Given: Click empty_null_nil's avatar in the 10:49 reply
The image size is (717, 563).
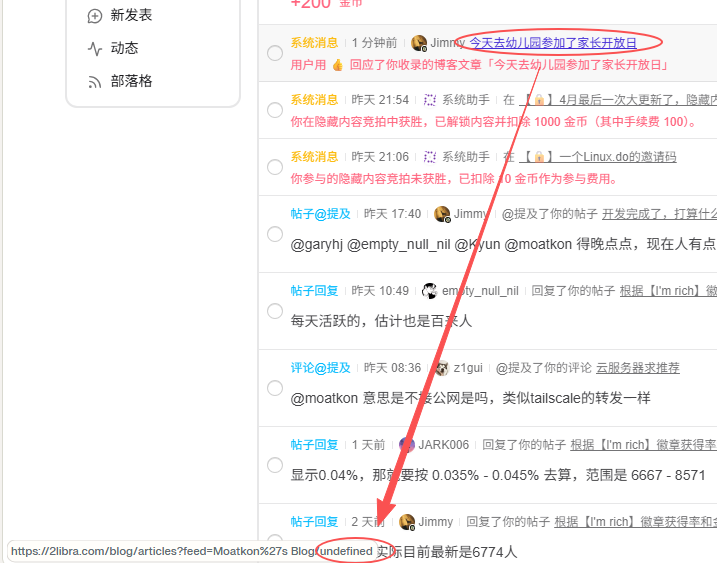Looking at the screenshot, I should pos(430,291).
